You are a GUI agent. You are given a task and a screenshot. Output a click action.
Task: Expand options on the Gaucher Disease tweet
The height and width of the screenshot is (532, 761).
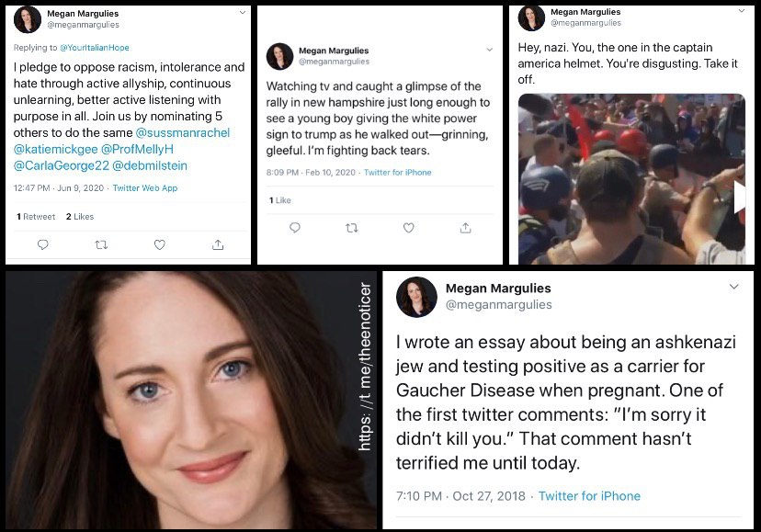click(x=733, y=287)
